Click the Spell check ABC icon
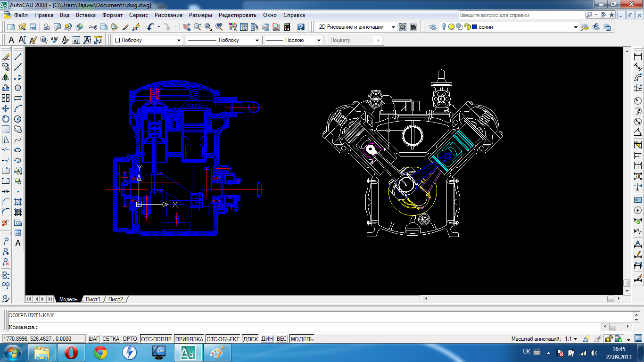This screenshot has height=362, width=644. (55, 40)
